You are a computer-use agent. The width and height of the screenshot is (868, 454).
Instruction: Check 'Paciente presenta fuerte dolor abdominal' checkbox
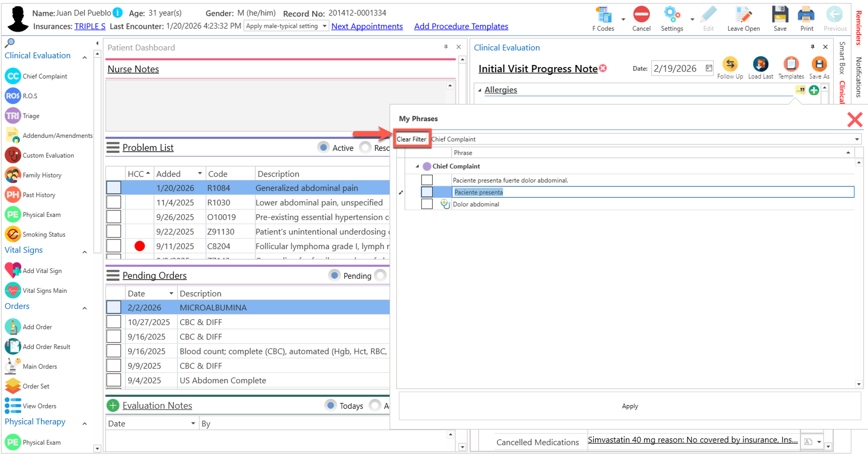[x=426, y=180]
